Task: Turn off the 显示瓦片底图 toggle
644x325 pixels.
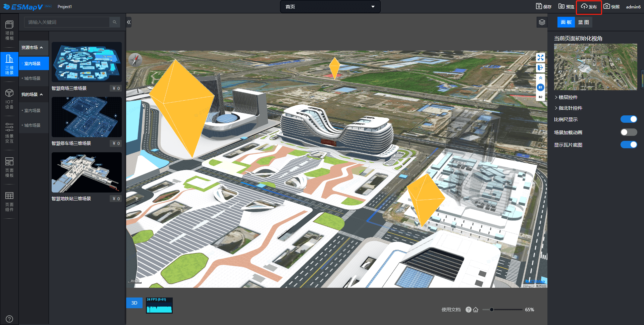Action: click(629, 145)
